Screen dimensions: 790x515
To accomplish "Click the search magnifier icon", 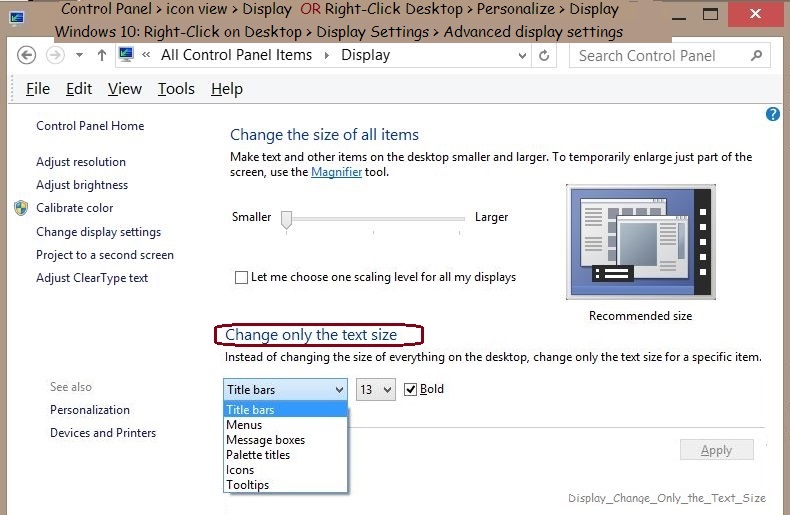I will click(756, 55).
